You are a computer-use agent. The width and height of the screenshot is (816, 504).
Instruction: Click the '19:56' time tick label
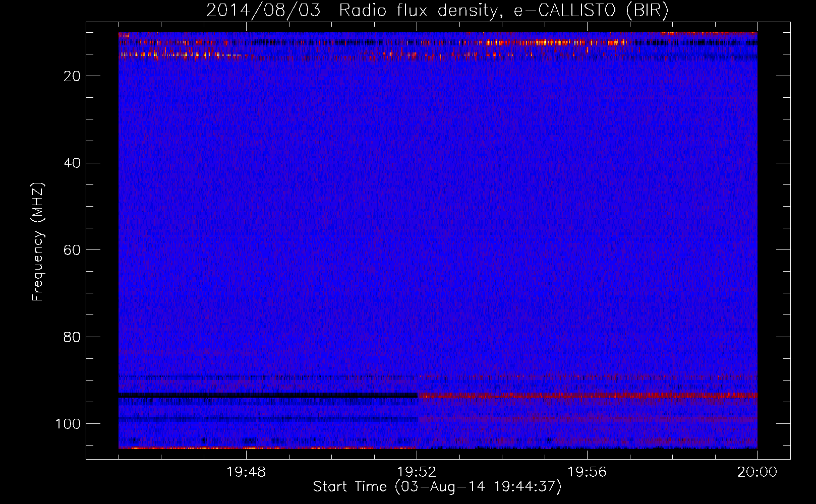[587, 472]
